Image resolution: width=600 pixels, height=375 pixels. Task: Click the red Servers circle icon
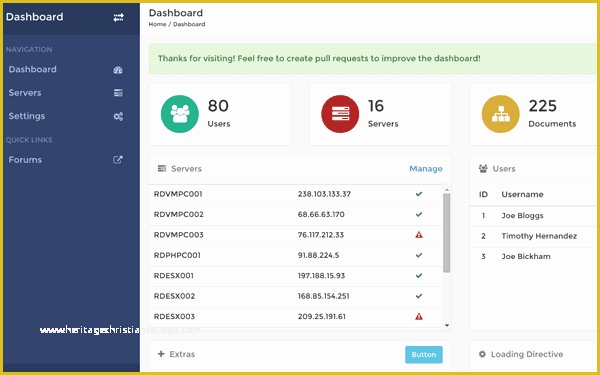(x=340, y=114)
